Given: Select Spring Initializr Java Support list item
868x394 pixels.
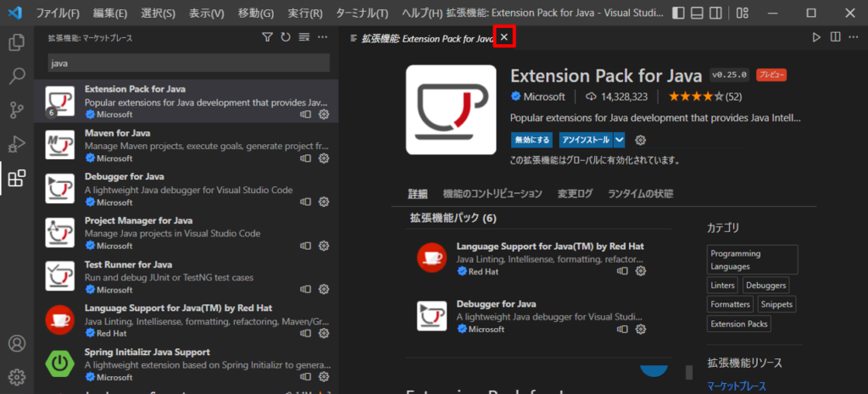Looking at the screenshot, I should point(186,363).
